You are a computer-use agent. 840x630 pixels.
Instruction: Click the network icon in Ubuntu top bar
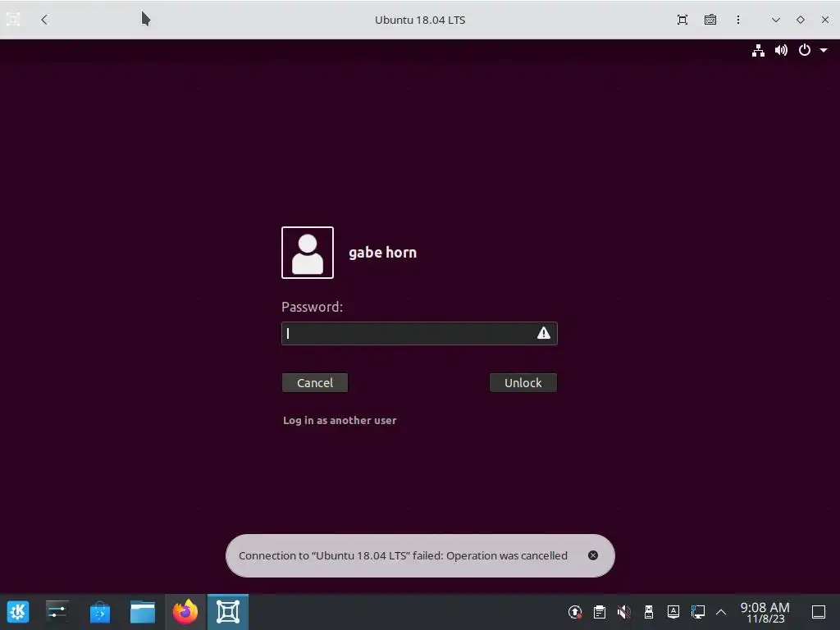758,50
